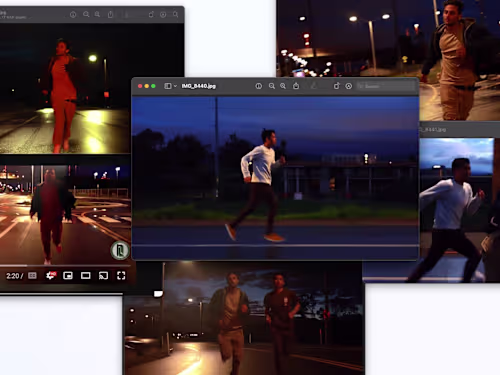Image resolution: width=500 pixels, height=375 pixels.
Task: Toggle fullscreen on the YouTube player
Action: [x=121, y=275]
